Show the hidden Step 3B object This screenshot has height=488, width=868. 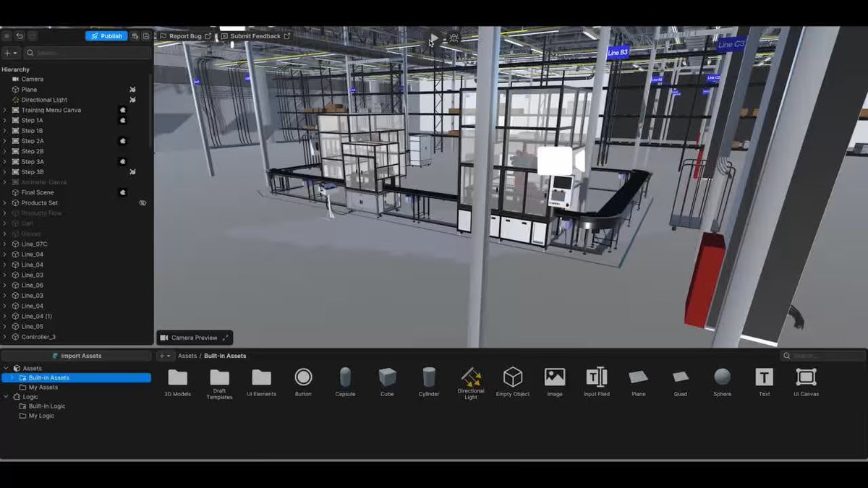tap(132, 171)
